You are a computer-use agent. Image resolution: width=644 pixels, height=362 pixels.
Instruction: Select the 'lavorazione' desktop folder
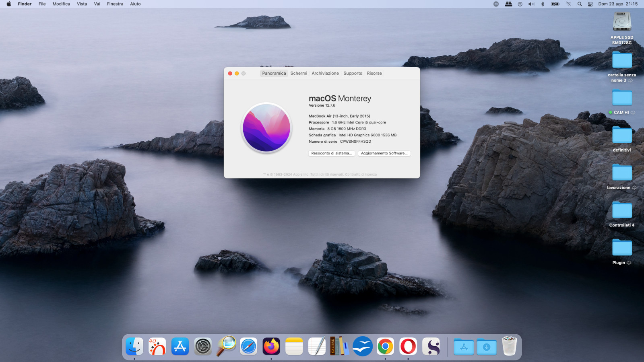coord(622,173)
